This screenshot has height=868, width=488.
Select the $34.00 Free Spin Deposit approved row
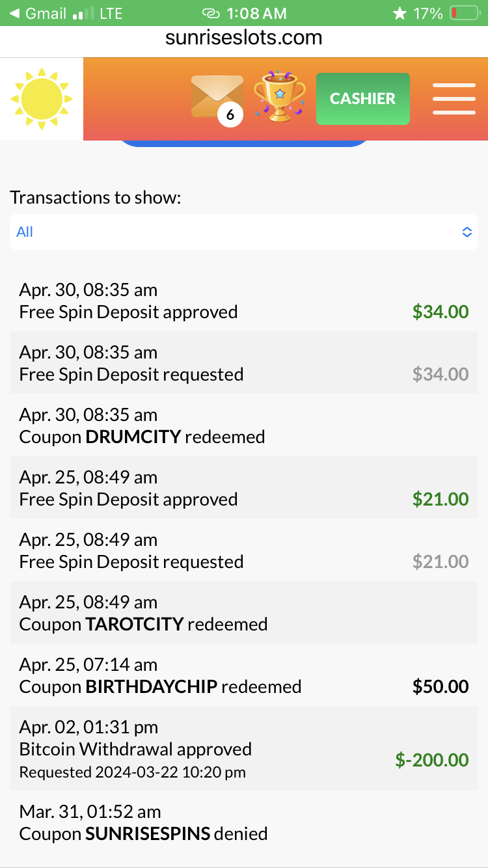coord(243,301)
